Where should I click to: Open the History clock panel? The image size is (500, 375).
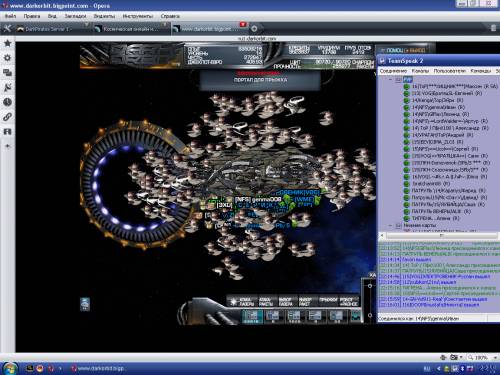(x=7, y=102)
